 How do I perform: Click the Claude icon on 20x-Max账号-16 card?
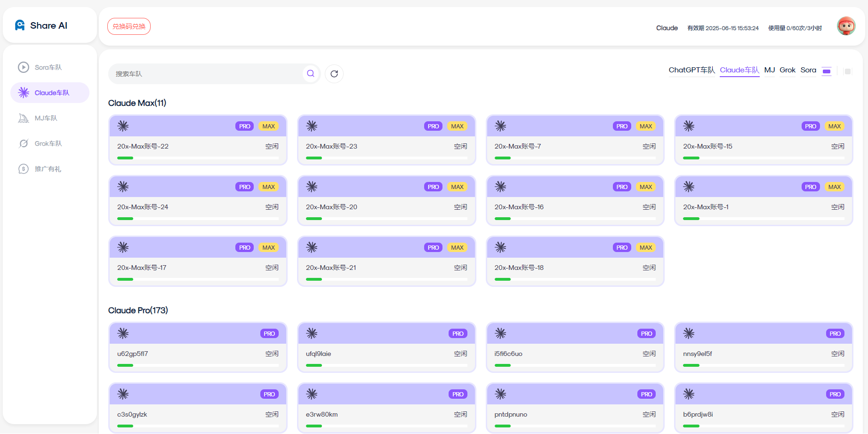[500, 187]
